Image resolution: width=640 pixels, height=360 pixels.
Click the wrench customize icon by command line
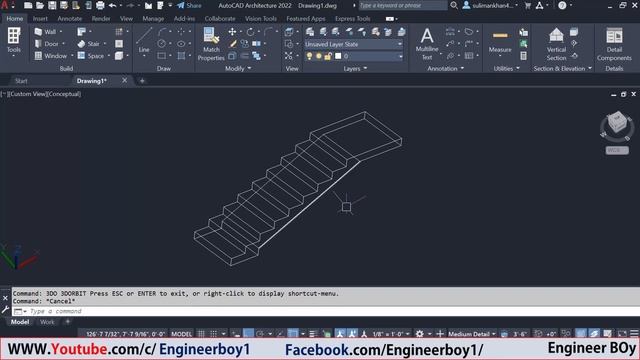tap(5, 310)
